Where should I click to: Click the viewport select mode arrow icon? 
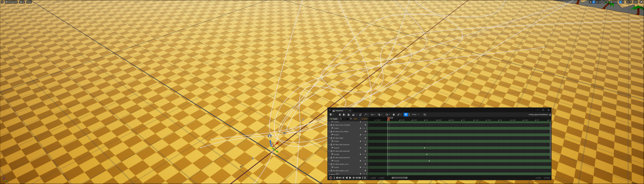pyautogui.click(x=591, y=2)
